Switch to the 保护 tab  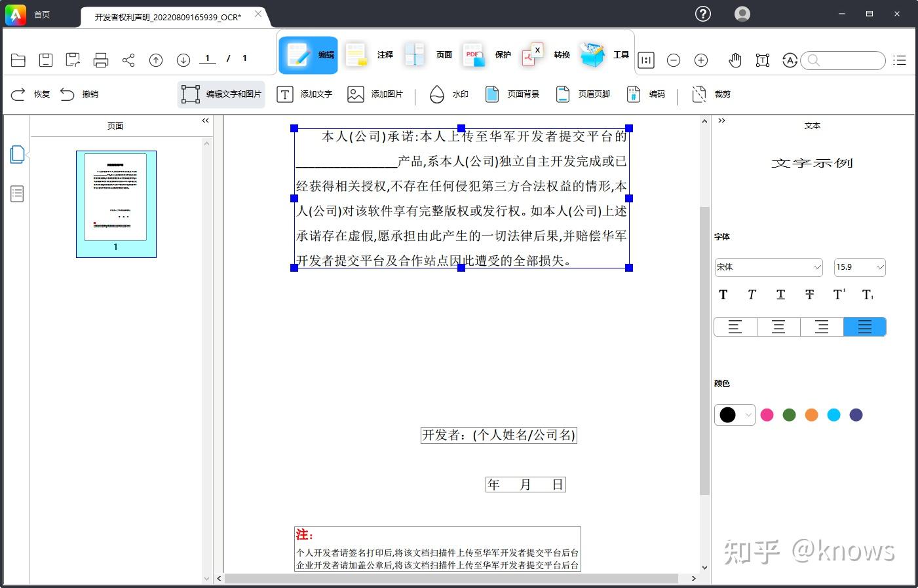click(486, 55)
